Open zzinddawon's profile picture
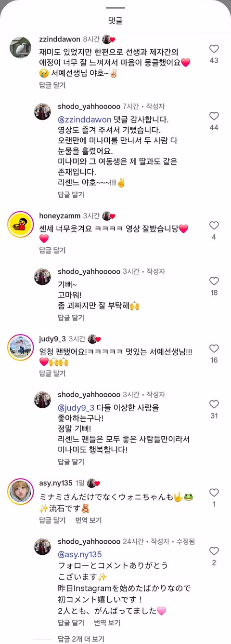Image resolution: width=231 pixels, height=644 pixels. coord(20,48)
